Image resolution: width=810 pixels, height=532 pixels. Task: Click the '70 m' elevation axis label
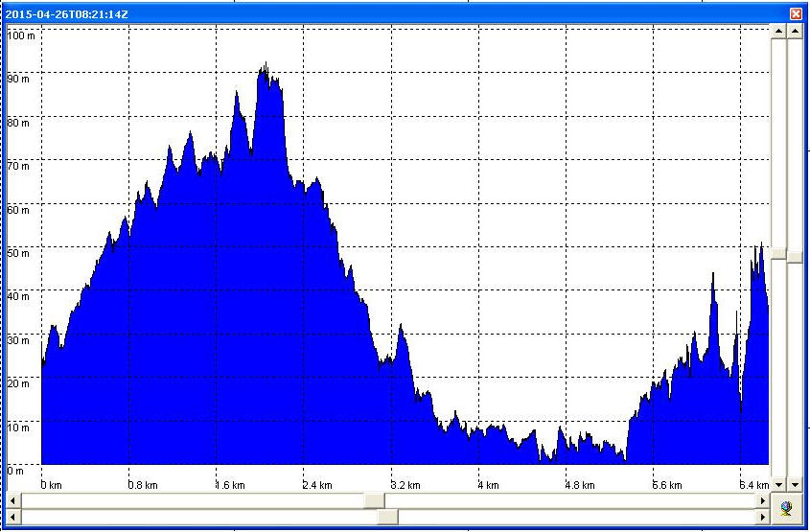click(x=18, y=167)
